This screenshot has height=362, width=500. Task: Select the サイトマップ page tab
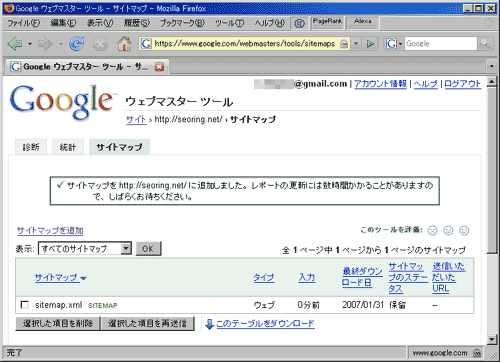(119, 147)
